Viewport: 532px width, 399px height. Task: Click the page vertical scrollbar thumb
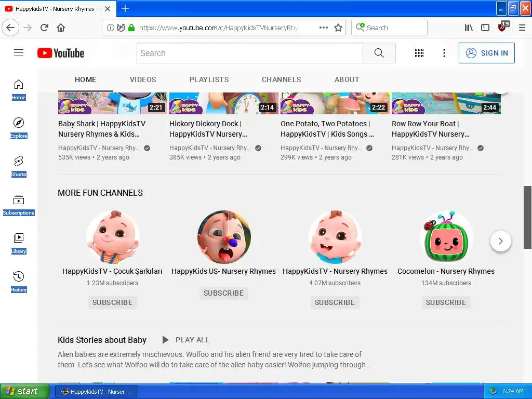[528, 217]
